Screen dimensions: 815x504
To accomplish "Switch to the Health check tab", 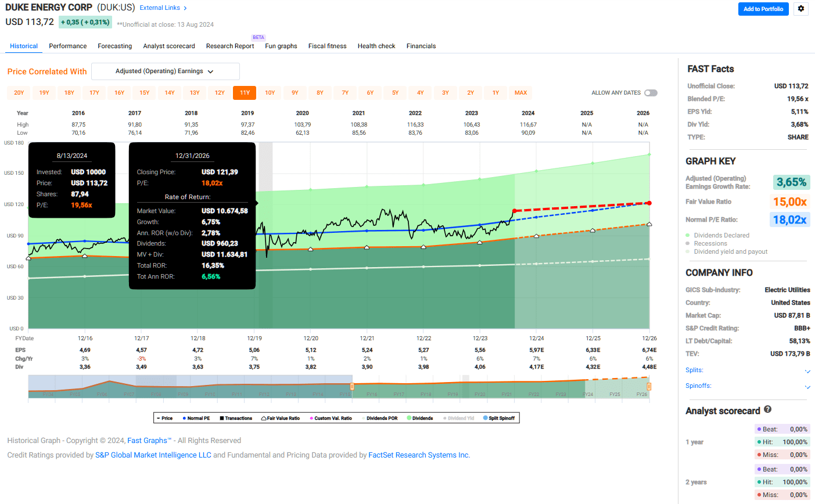I will [x=376, y=46].
